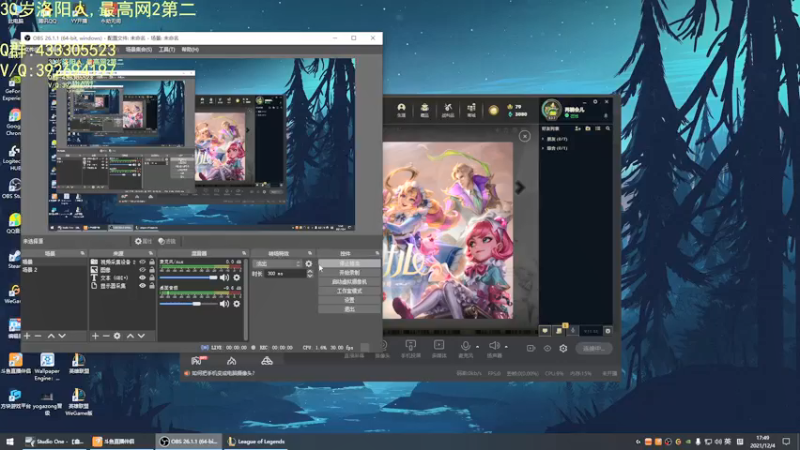Toggle the lock on the 图像 source

pyautogui.click(x=152, y=270)
